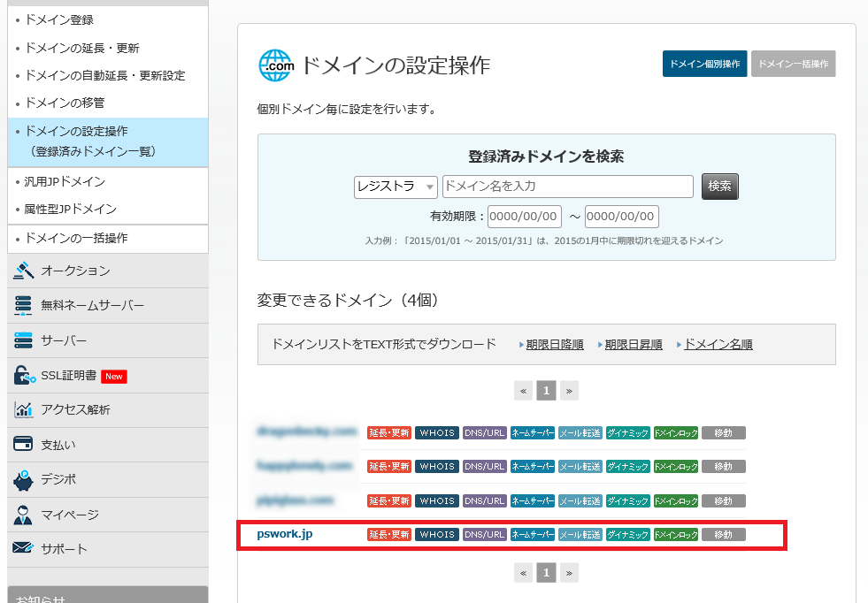Go to next page arrow above domain list
The height and width of the screenshot is (603, 868).
pos(569,390)
